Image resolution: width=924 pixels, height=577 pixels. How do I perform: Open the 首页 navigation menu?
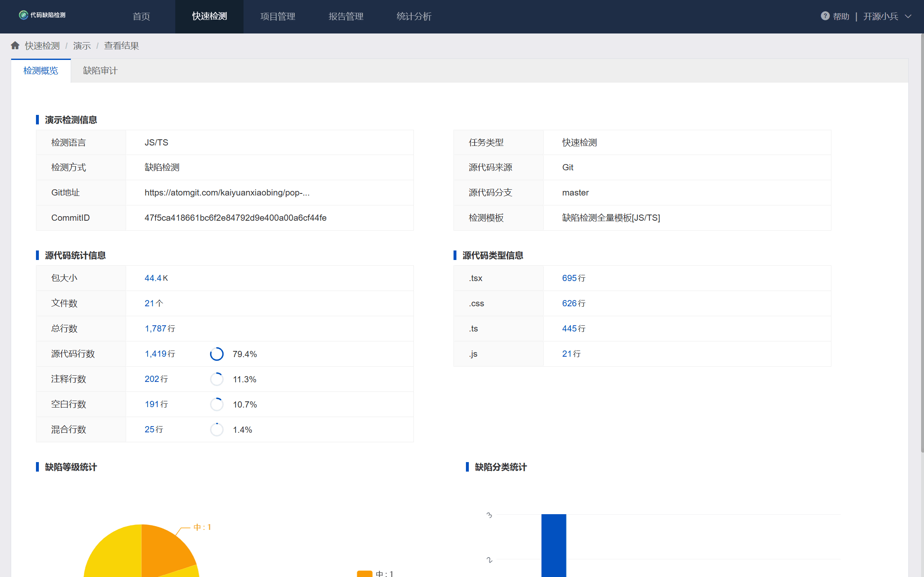pos(141,17)
